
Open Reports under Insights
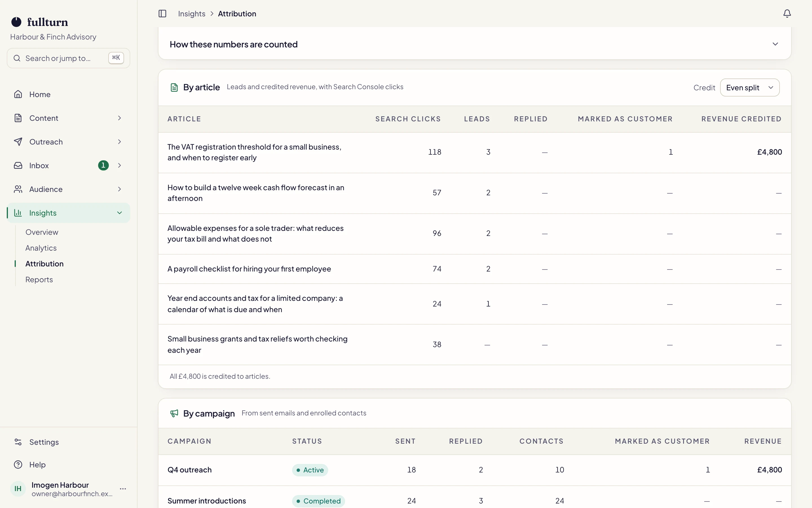tap(39, 279)
